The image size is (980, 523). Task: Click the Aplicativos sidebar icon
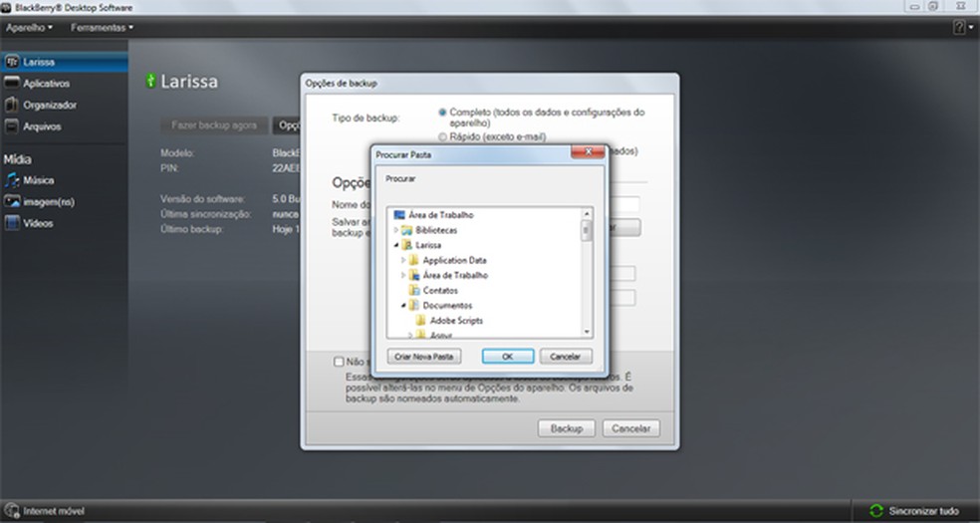12,83
